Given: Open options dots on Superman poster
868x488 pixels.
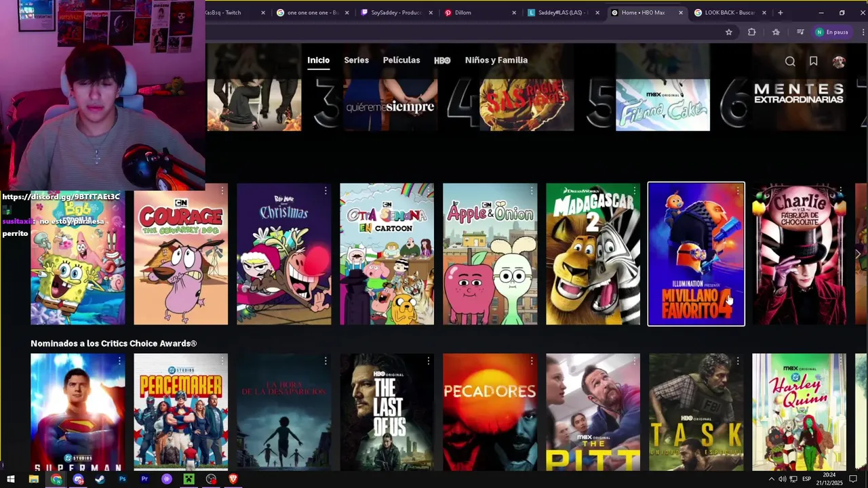Looking at the screenshot, I should tap(119, 361).
